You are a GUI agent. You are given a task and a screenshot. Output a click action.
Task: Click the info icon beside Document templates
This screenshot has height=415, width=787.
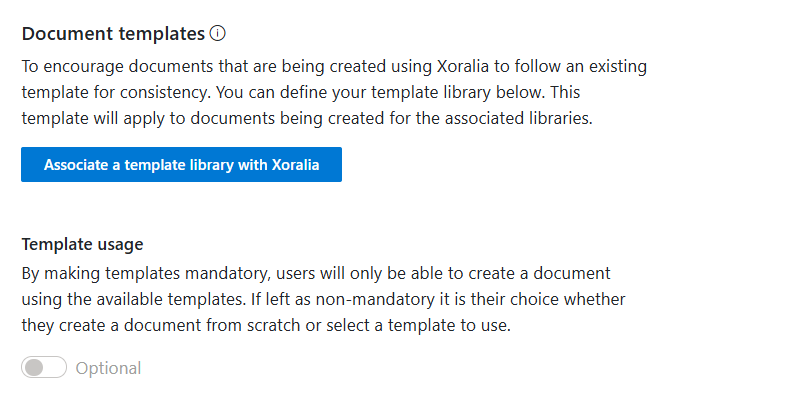click(x=217, y=33)
